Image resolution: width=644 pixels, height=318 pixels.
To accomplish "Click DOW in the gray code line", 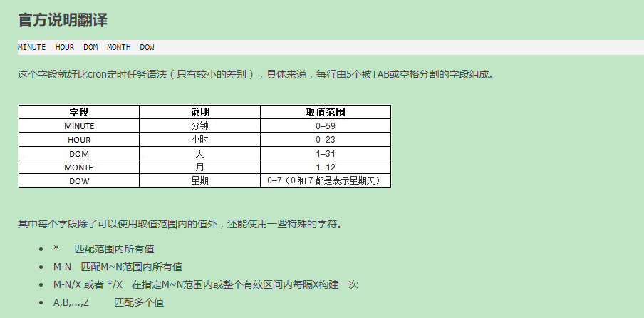I will pos(147,47).
